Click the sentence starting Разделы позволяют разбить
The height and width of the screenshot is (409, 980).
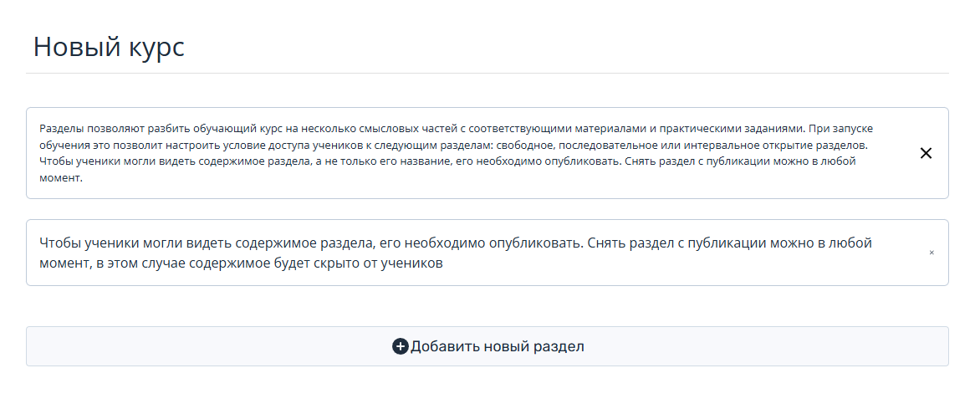click(x=422, y=128)
